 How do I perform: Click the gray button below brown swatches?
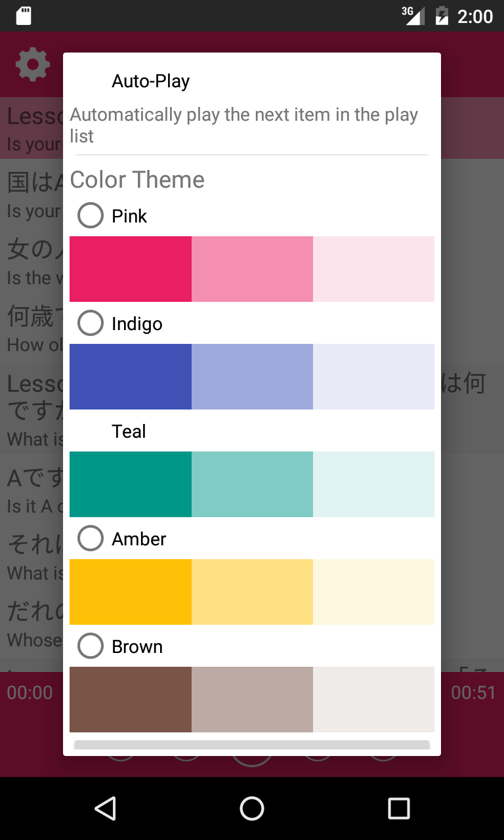(252, 747)
